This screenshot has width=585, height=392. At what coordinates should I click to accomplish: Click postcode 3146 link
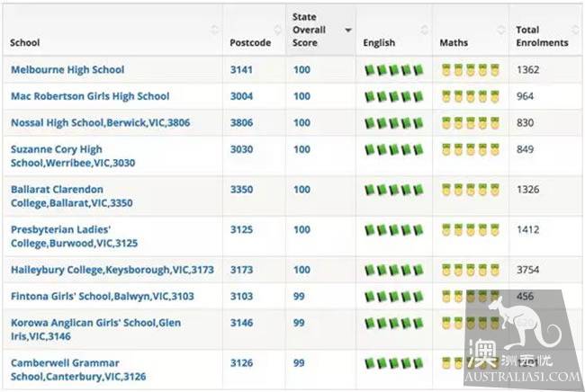point(241,323)
